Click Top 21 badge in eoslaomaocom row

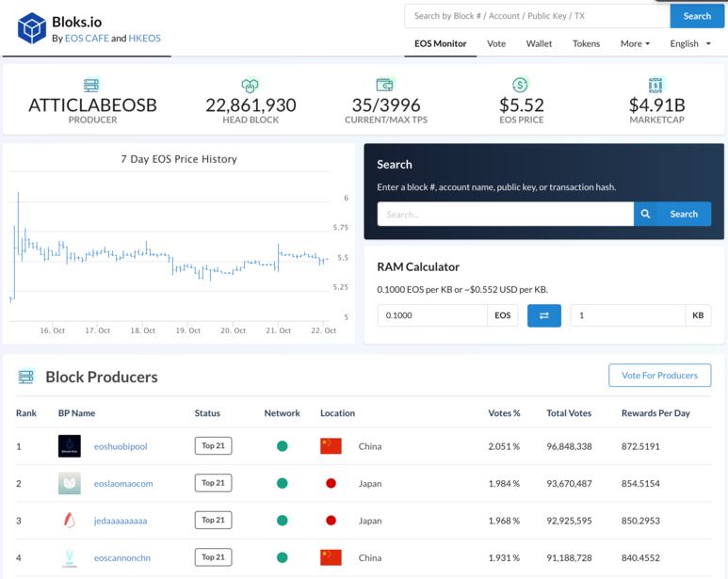pyautogui.click(x=213, y=483)
